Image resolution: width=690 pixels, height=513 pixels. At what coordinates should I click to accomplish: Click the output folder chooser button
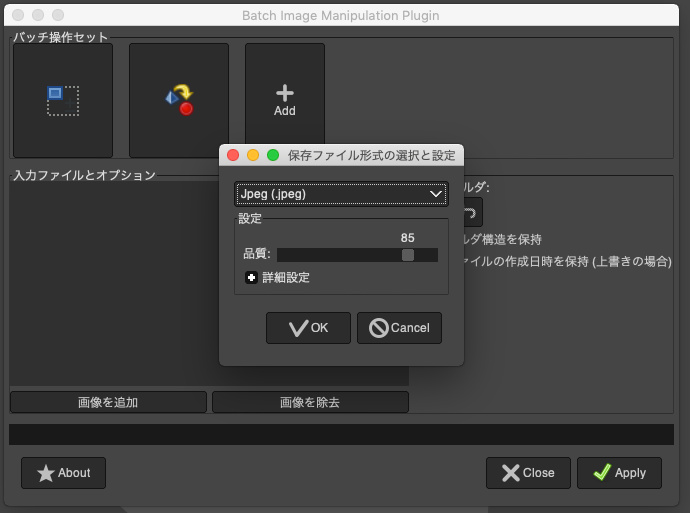coord(471,212)
